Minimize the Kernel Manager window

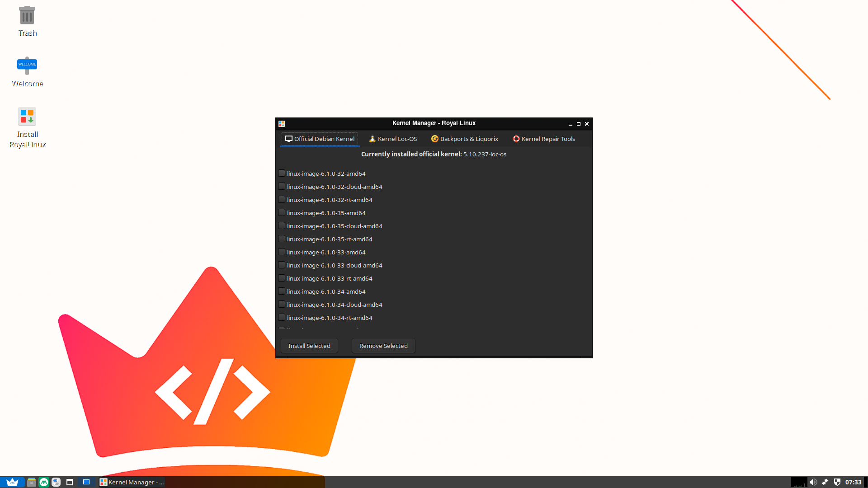[571, 124]
